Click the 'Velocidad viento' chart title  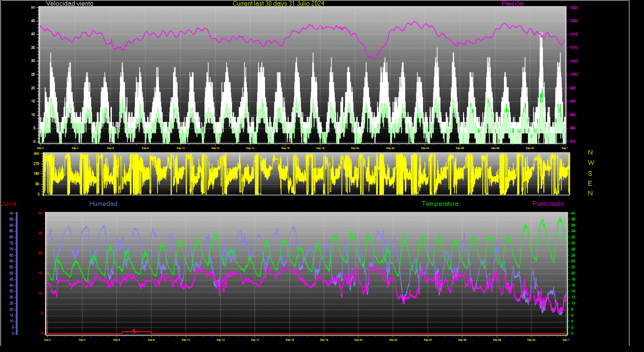(70, 3)
